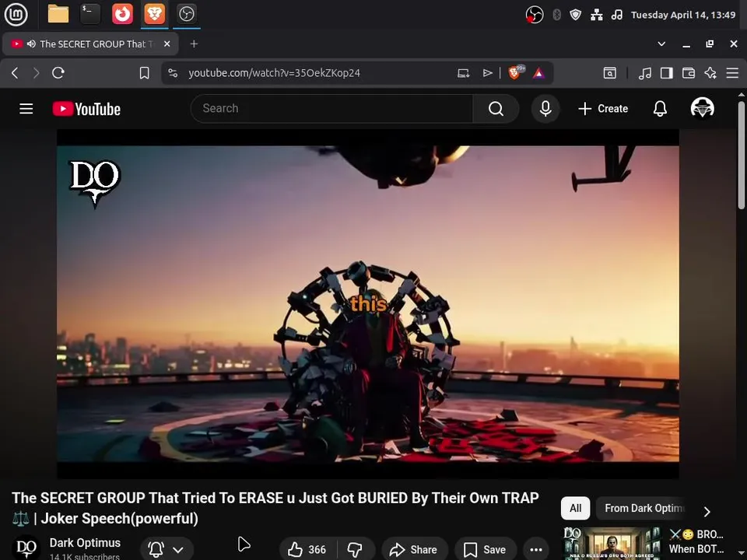This screenshot has width=747, height=560.
Task: Open the Brave Wallet icon
Action: pyautogui.click(x=689, y=73)
